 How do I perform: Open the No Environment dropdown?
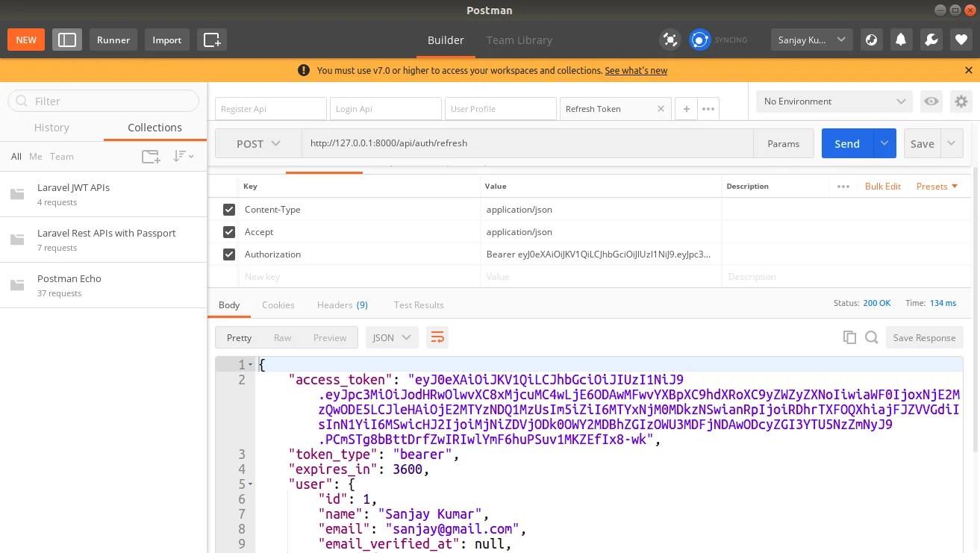point(834,101)
